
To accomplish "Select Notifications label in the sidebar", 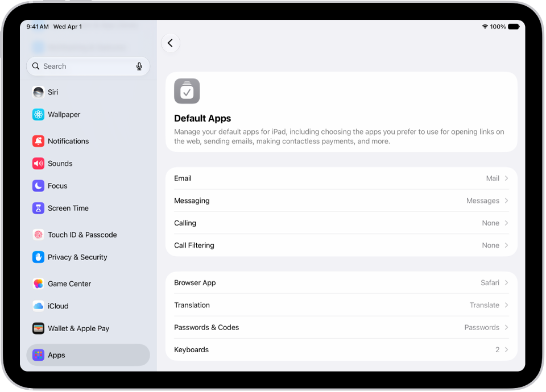I will click(x=68, y=141).
